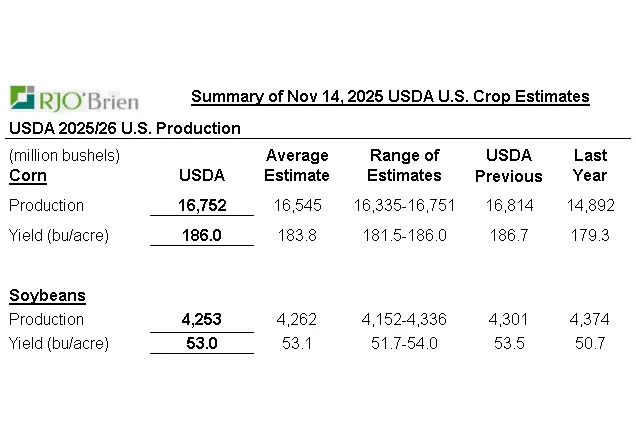Image resolution: width=636 pixels, height=430 pixels.
Task: Select corn production value 16,752
Action: [202, 205]
